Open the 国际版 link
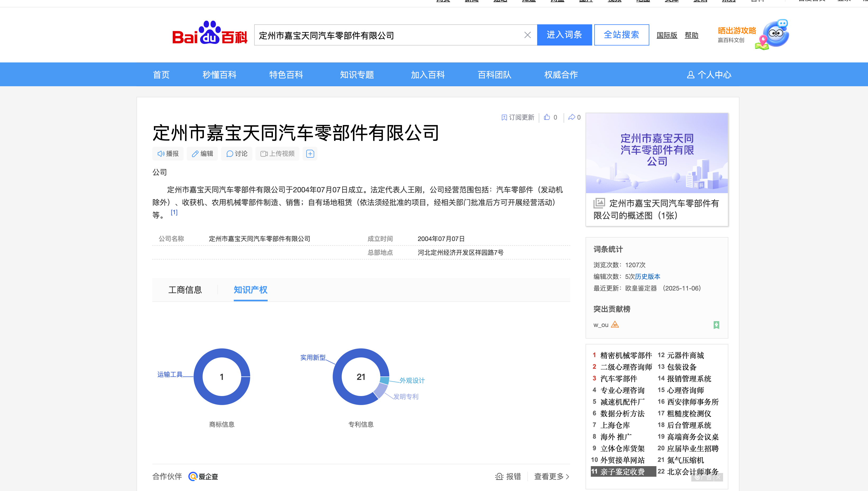Screen dimensions: 868x491 pos(667,35)
